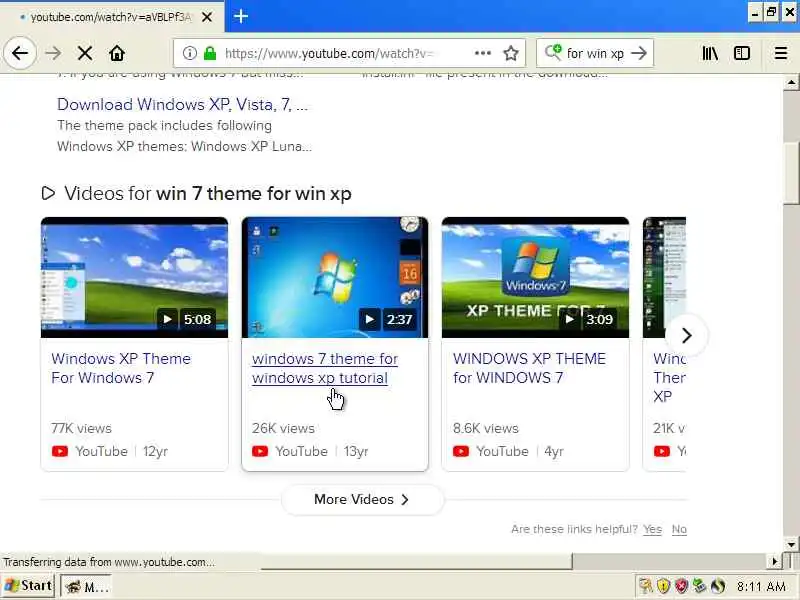This screenshot has width=800, height=600.
Task: Click the forward navigation arrow
Action: pyautogui.click(x=53, y=53)
